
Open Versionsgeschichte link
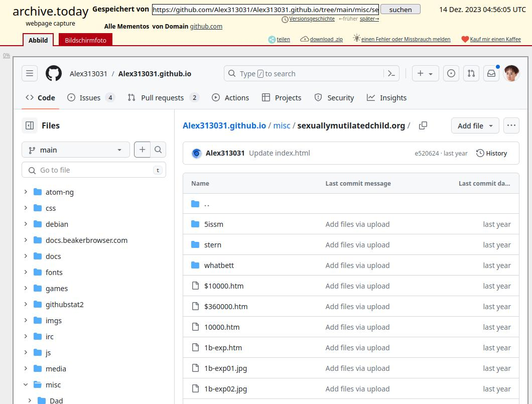[x=312, y=19]
